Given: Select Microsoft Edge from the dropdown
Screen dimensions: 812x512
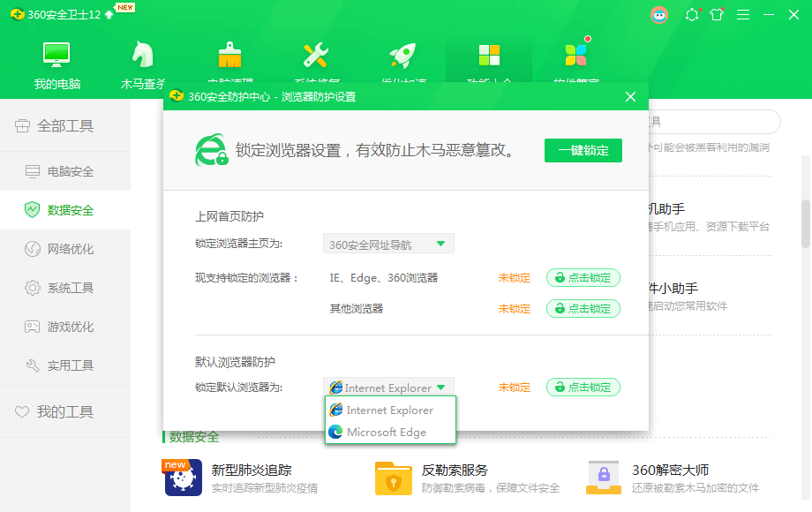Looking at the screenshot, I should coord(388,433).
